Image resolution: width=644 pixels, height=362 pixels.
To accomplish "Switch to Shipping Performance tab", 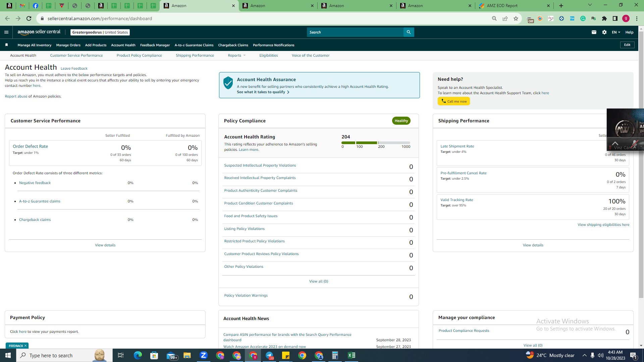I will [x=195, y=55].
